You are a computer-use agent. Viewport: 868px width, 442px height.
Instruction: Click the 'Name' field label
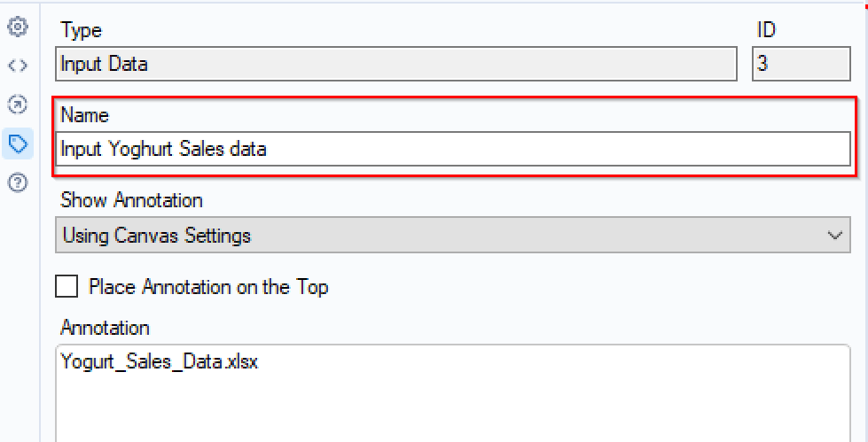84,115
